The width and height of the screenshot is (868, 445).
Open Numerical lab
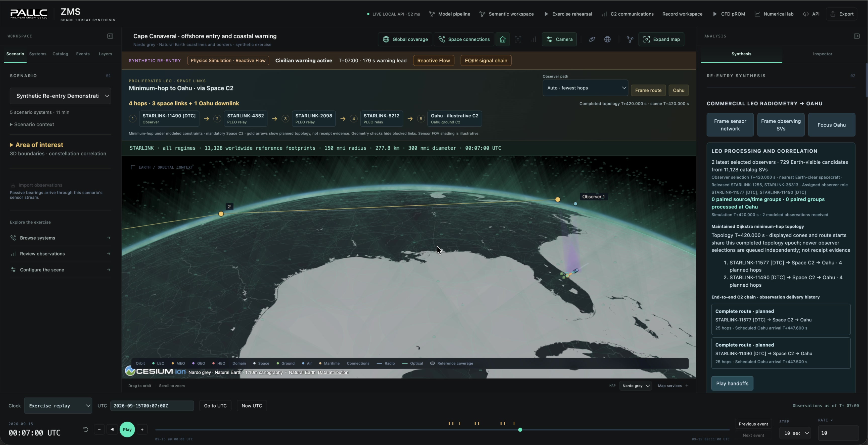coord(774,14)
